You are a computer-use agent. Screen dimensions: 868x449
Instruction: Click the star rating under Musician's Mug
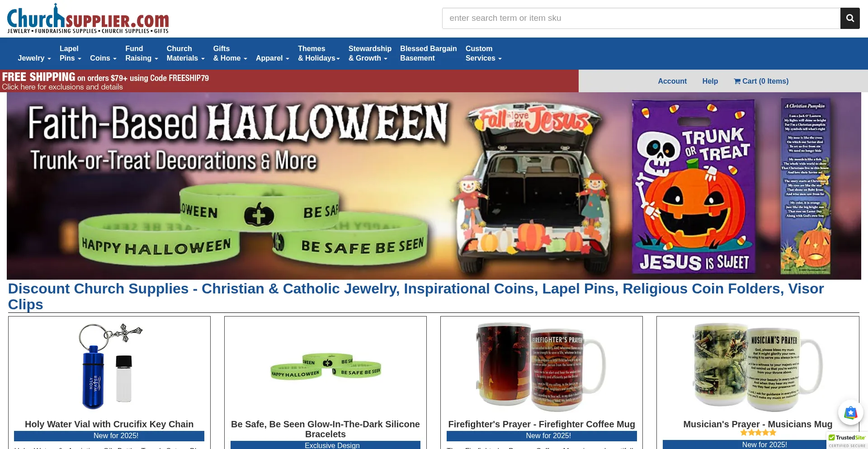[x=758, y=433]
